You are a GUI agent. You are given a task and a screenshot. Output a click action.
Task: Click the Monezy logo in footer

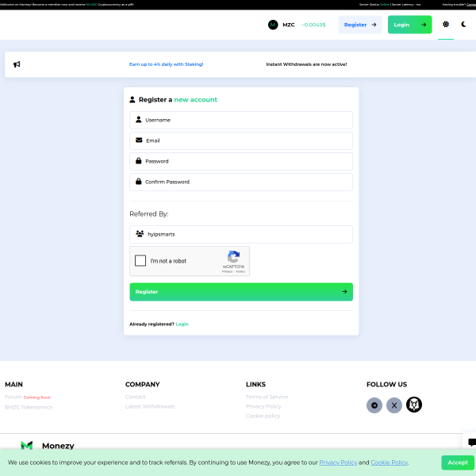point(27,445)
